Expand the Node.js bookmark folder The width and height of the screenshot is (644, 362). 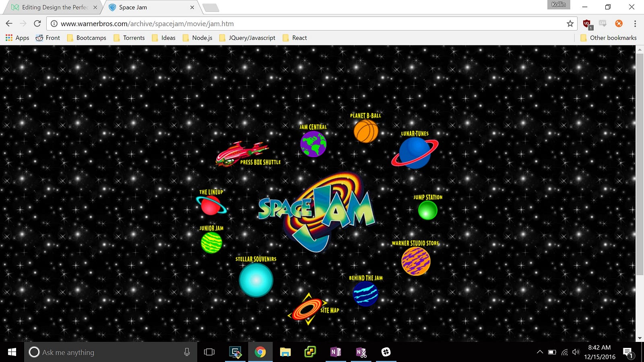click(198, 38)
